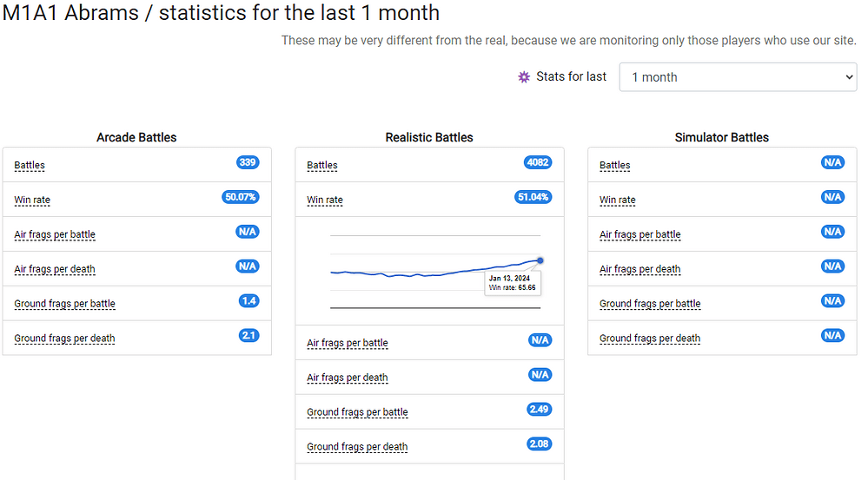Click Simulator "Air frags per death" label
The image size is (868, 480).
click(x=640, y=269)
